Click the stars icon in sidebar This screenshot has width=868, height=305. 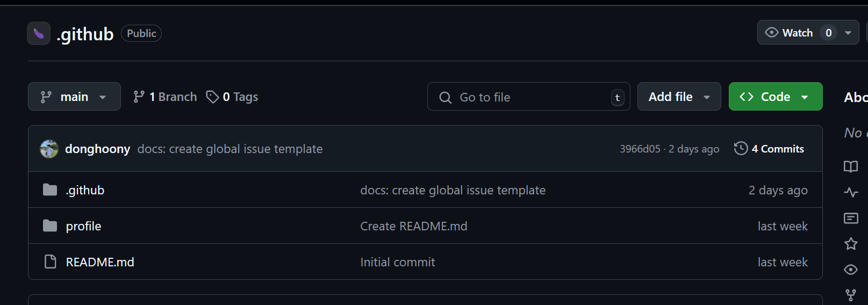pyautogui.click(x=851, y=244)
